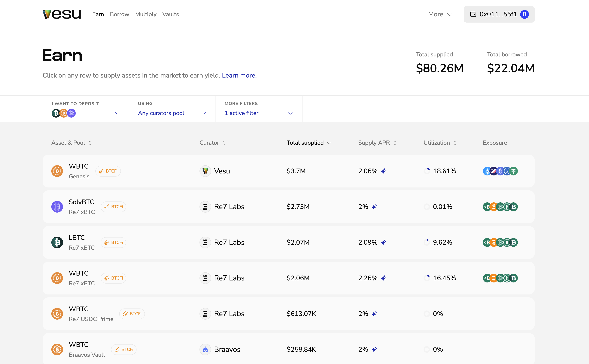
Task: Click the sparkle icon beside 2.06% APR
Action: click(384, 171)
